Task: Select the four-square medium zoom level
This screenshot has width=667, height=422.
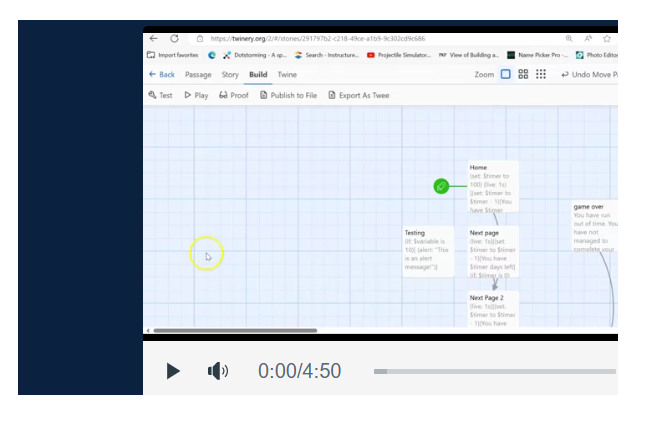Action: tap(523, 74)
